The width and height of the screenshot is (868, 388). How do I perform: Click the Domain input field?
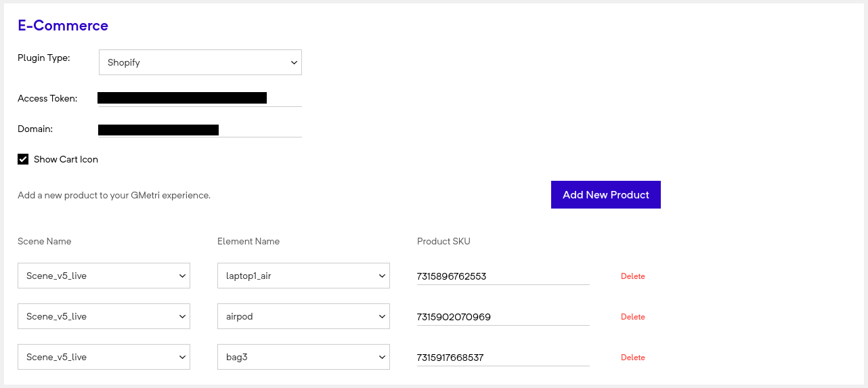pyautogui.click(x=200, y=129)
